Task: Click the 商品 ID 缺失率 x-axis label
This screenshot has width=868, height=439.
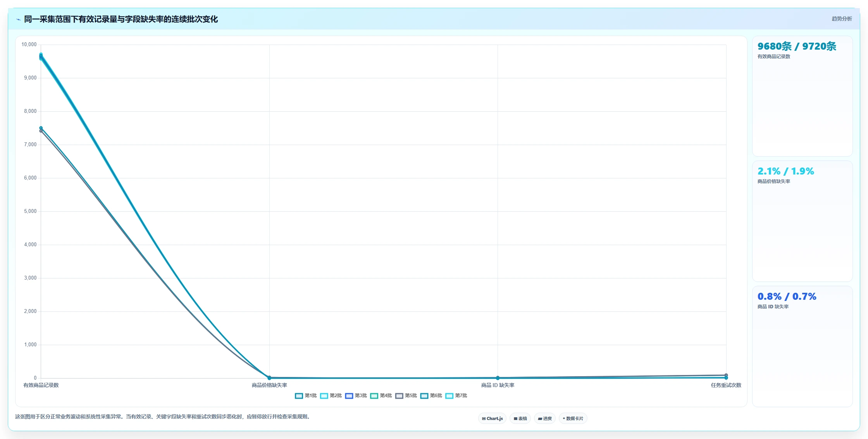Action: click(498, 385)
